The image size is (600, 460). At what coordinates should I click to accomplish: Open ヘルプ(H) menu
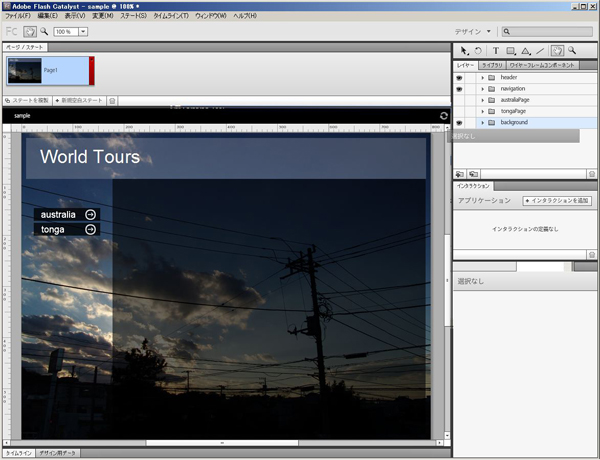point(245,16)
